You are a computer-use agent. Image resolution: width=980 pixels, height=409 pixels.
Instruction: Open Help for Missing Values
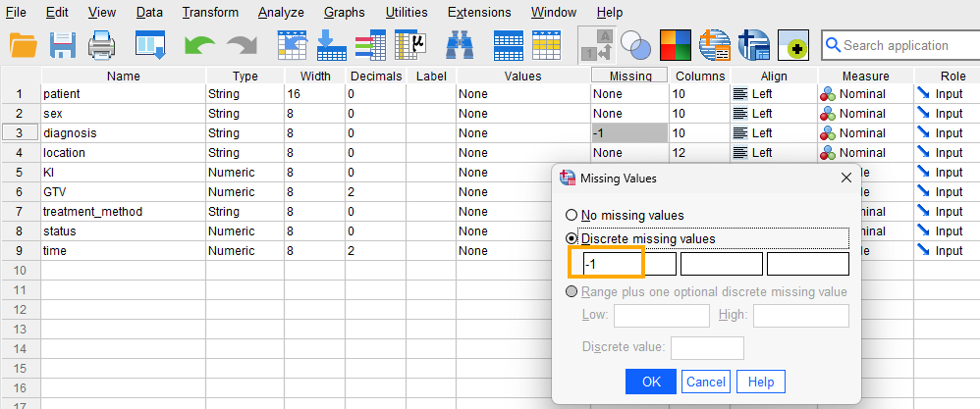761,382
